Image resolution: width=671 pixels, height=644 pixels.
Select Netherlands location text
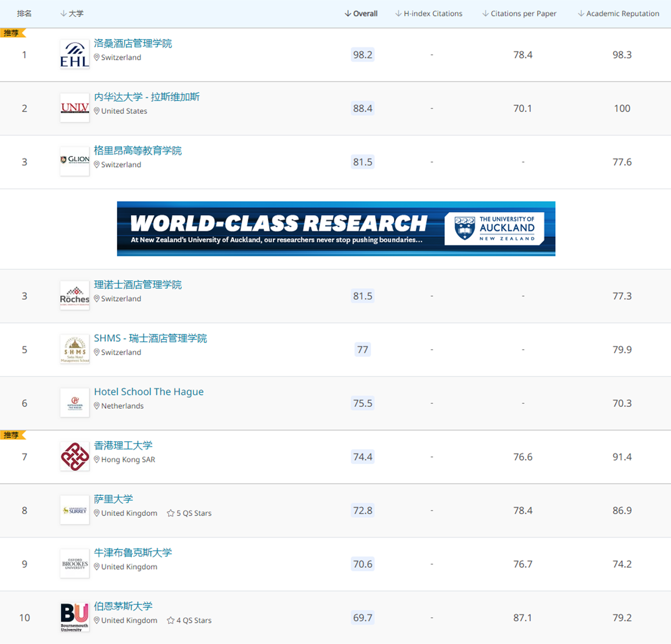tap(122, 406)
